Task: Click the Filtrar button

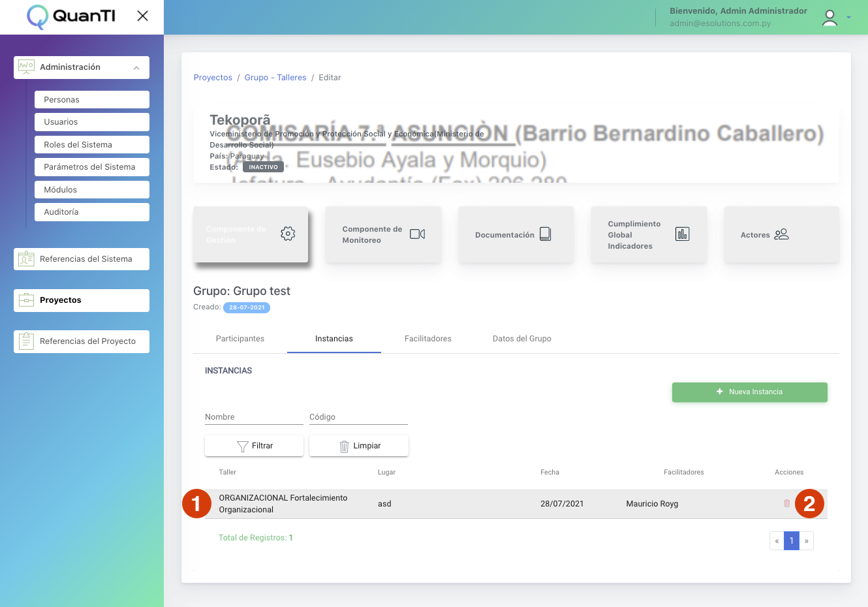Action: coord(254,446)
